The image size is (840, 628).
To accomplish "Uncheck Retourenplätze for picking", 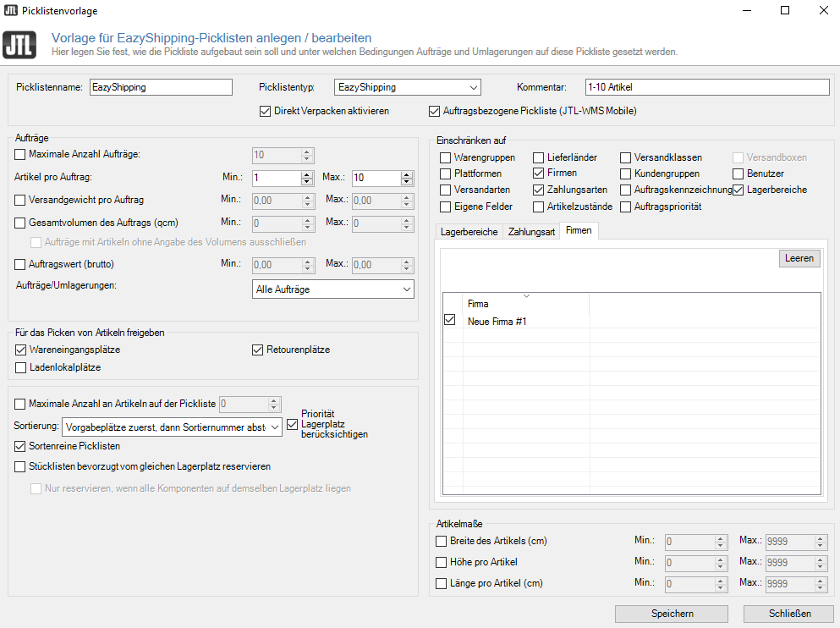I will coord(257,350).
